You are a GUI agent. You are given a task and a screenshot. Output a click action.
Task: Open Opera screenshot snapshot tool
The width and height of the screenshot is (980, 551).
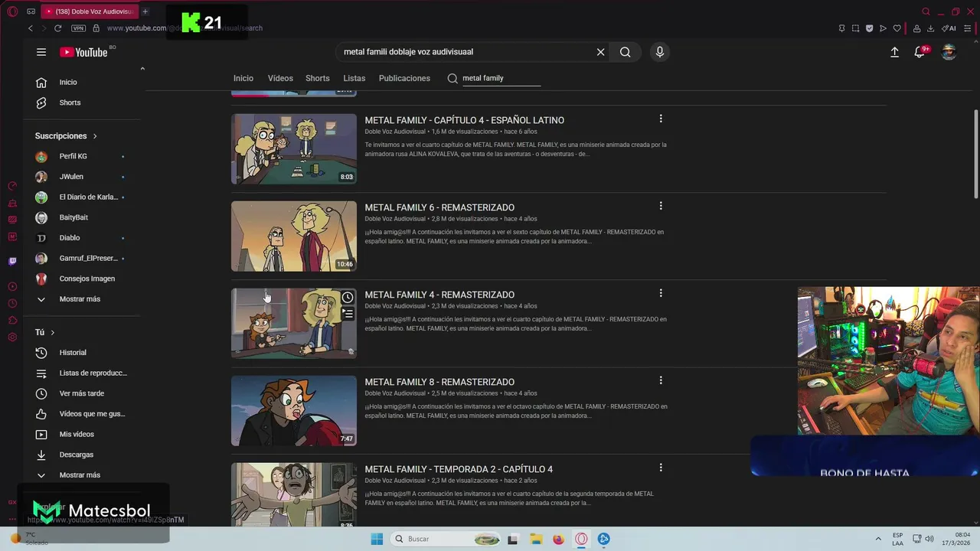(855, 28)
